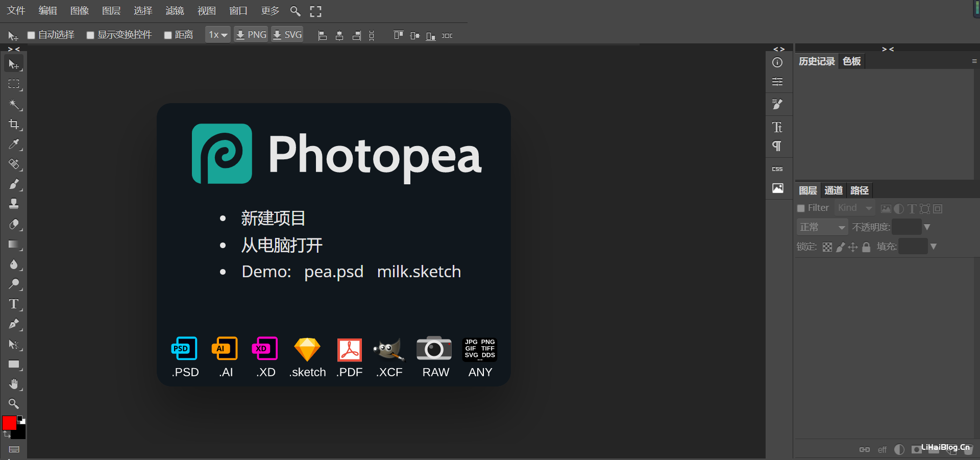980x460 pixels.
Task: Select the Magic Wand tool
Action: click(14, 105)
